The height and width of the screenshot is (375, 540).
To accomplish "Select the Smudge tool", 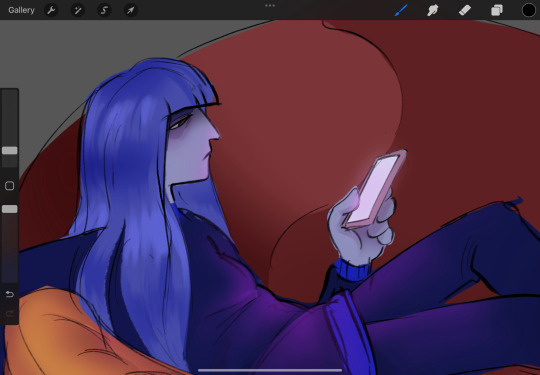I will coord(433,10).
